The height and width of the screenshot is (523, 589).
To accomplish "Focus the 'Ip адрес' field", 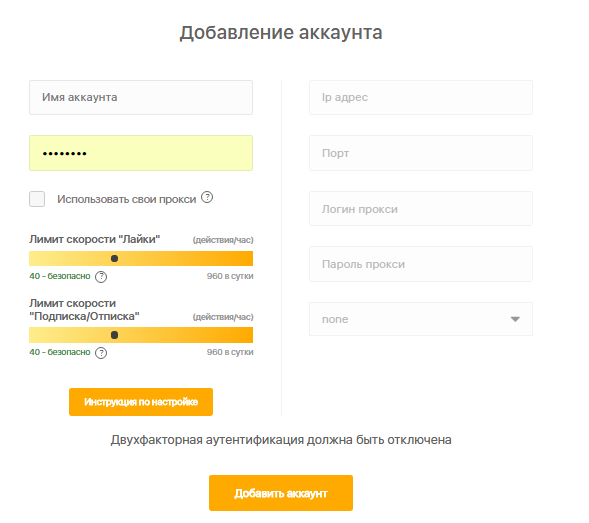I will 421,97.
